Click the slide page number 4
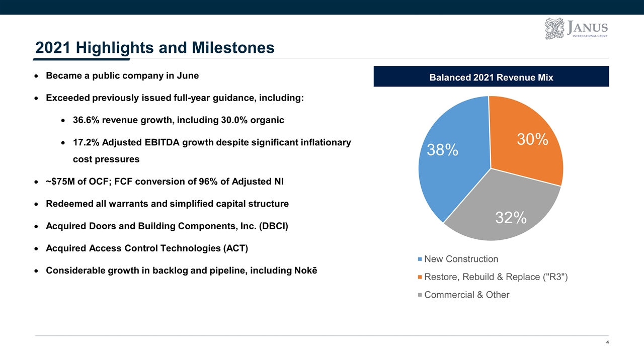The height and width of the screenshot is (362, 644). click(607, 342)
